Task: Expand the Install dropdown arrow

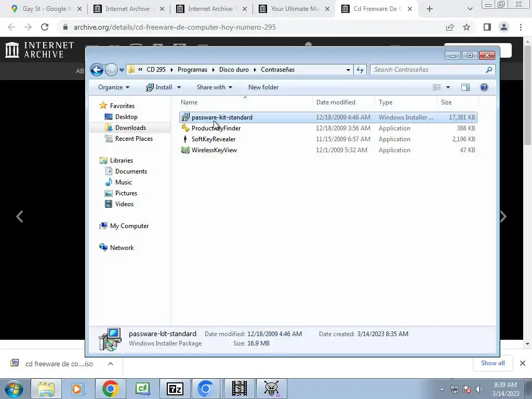Action: [179, 87]
